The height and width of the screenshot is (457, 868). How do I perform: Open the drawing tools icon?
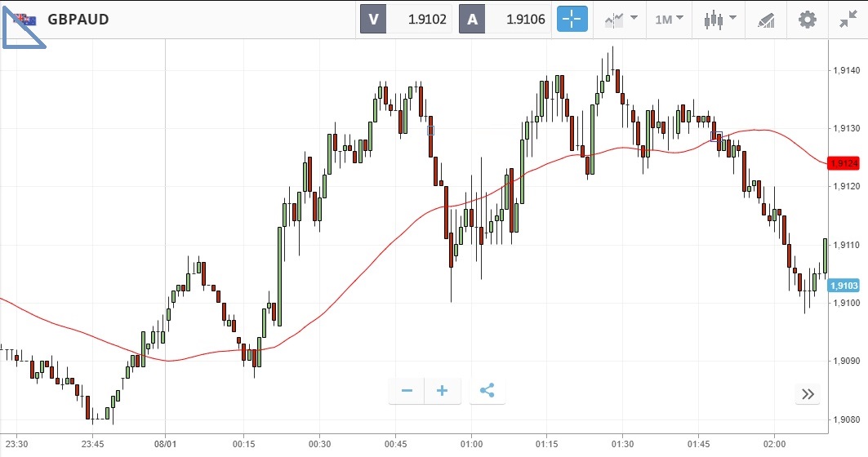[x=765, y=20]
